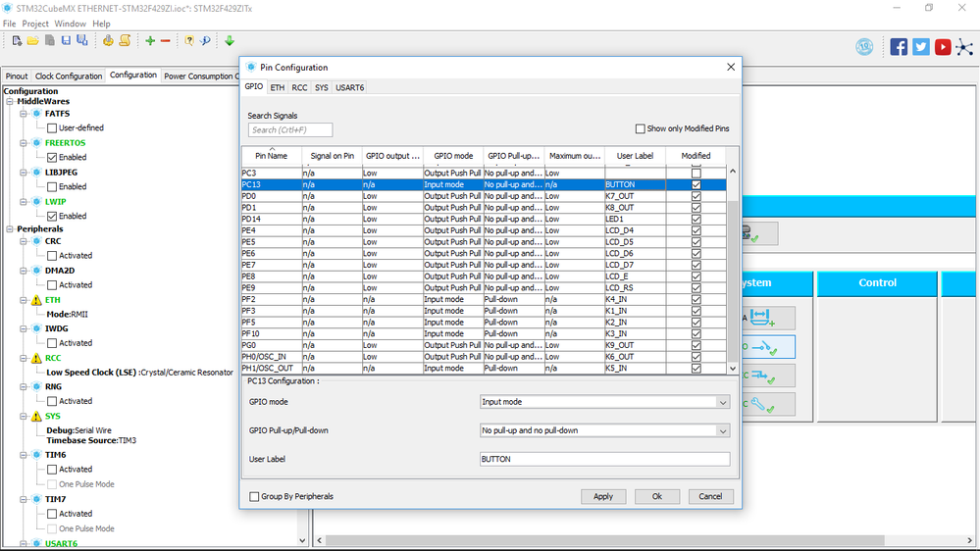Sort table by Pin Name column header
Viewport: 980px width, 551px height.
click(x=272, y=156)
